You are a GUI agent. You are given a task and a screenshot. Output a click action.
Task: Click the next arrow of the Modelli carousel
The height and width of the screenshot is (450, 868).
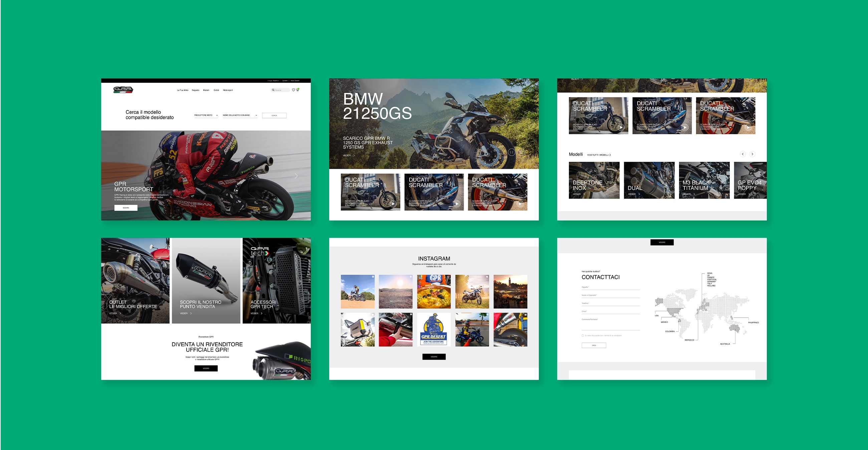pos(752,154)
